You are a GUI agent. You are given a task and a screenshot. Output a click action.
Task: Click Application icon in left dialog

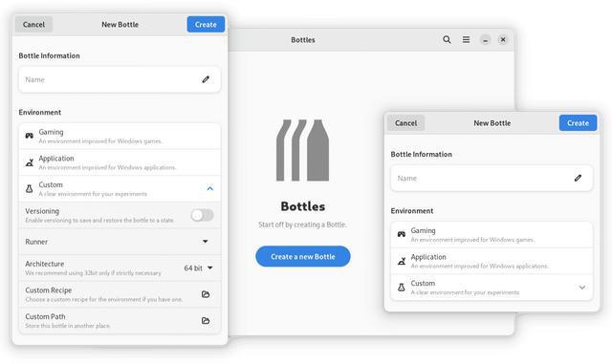[x=30, y=162]
